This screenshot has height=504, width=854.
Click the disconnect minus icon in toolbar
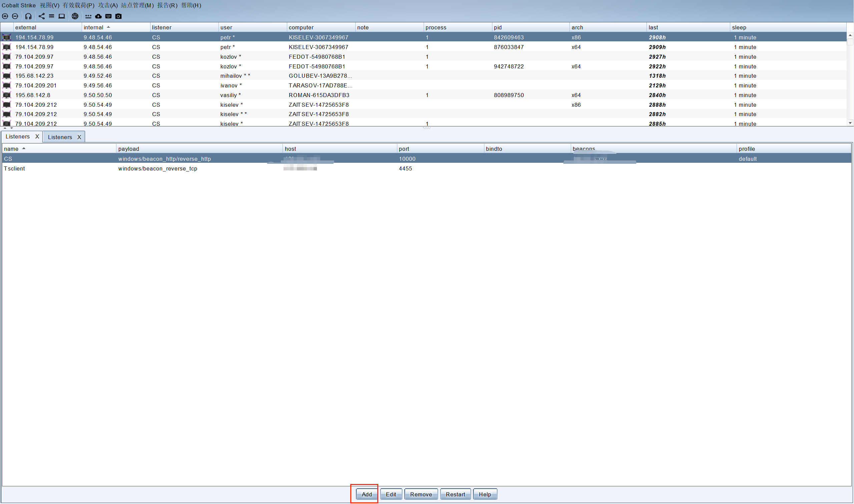[x=15, y=16]
